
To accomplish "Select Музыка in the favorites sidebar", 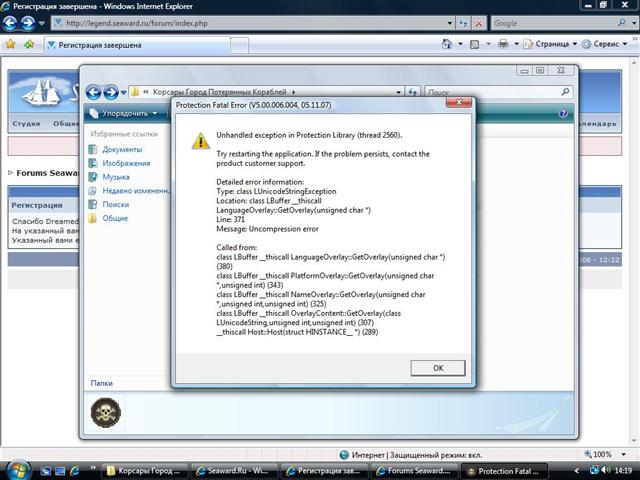I will (115, 177).
